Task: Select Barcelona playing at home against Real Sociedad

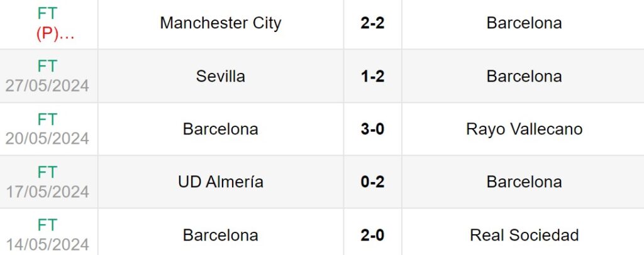Action: point(221,236)
